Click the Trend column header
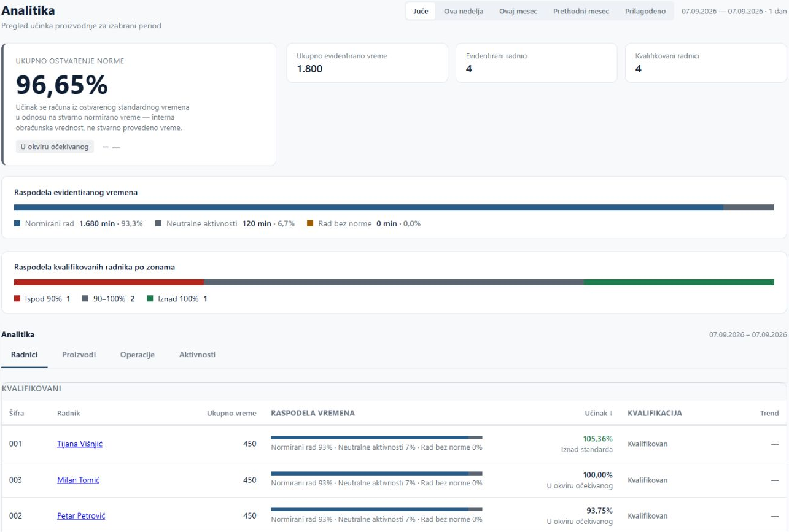 769,413
